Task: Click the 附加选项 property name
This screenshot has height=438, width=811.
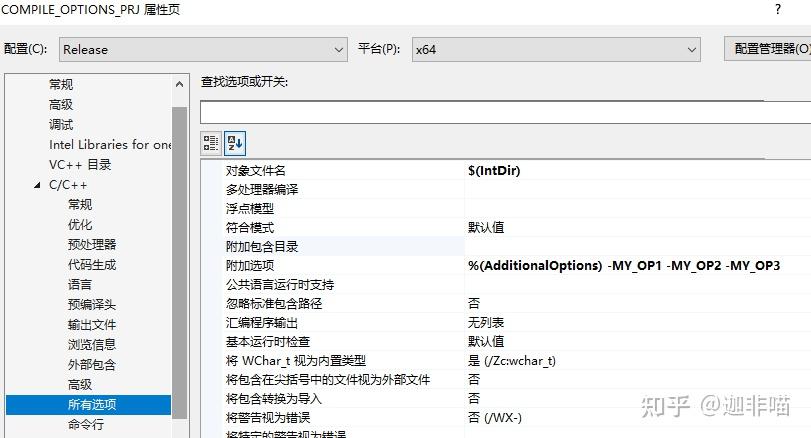Action: (x=250, y=266)
